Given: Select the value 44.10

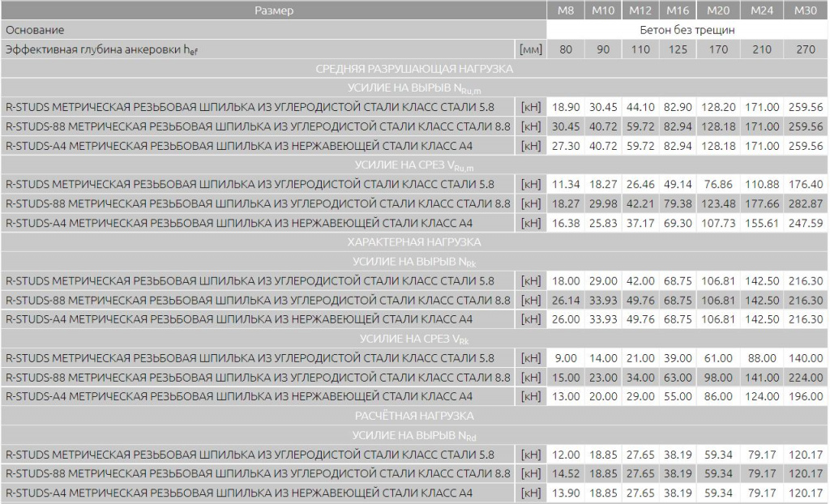Looking at the screenshot, I should pyautogui.click(x=640, y=108).
